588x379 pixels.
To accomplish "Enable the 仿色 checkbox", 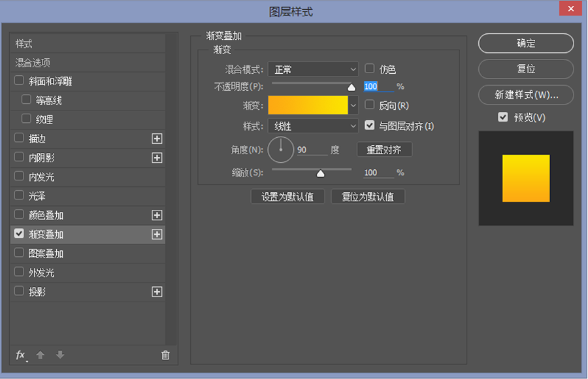I will [370, 69].
